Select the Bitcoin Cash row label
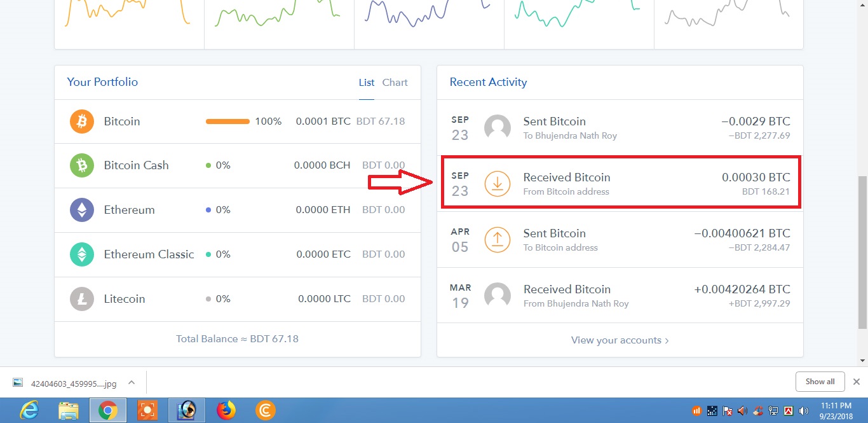The image size is (868, 423). [137, 165]
